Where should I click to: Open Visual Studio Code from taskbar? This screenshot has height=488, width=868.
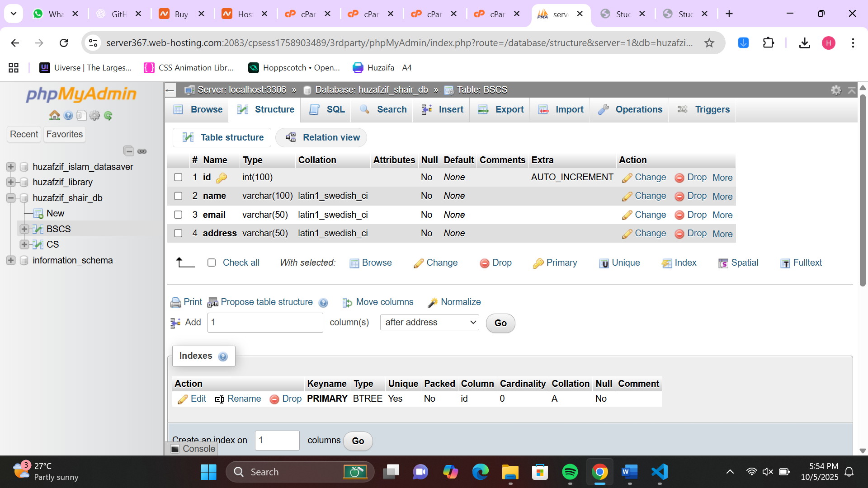[660, 472]
